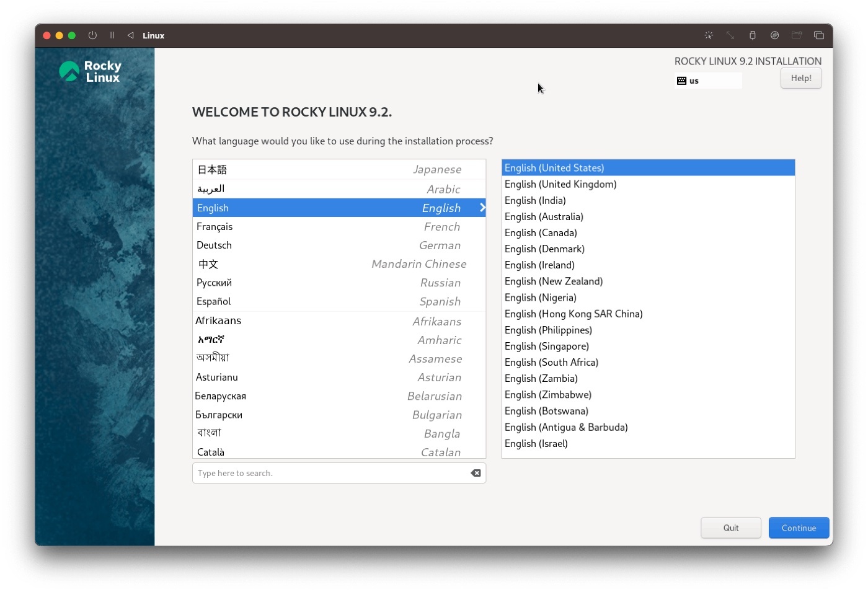Image resolution: width=868 pixels, height=592 pixels.
Task: Choose English (Denmark) locale
Action: click(648, 249)
